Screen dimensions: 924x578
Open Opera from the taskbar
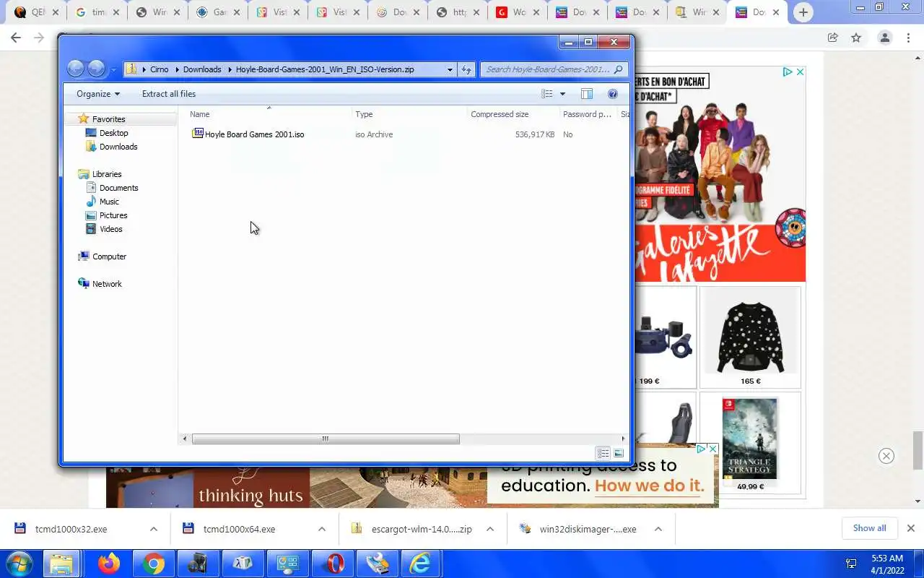coord(334,564)
